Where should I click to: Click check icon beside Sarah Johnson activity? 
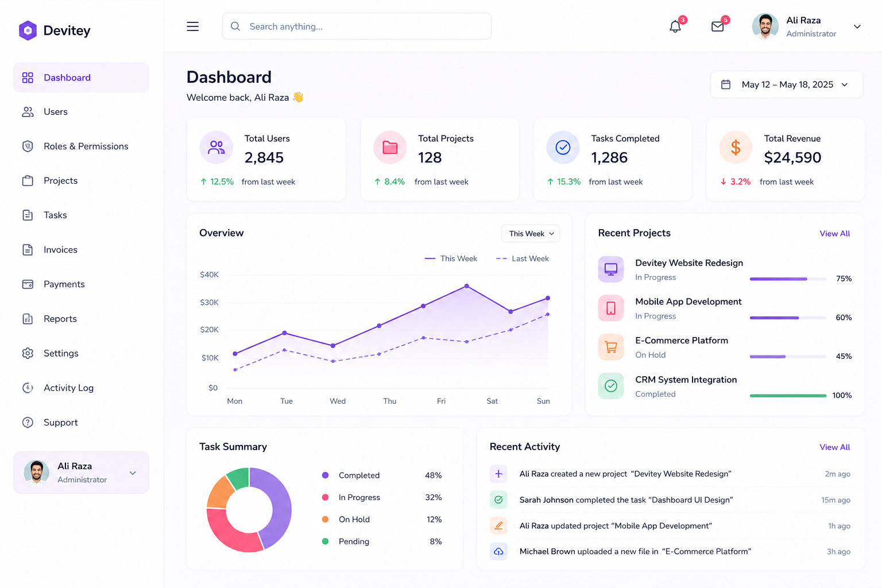click(x=498, y=500)
